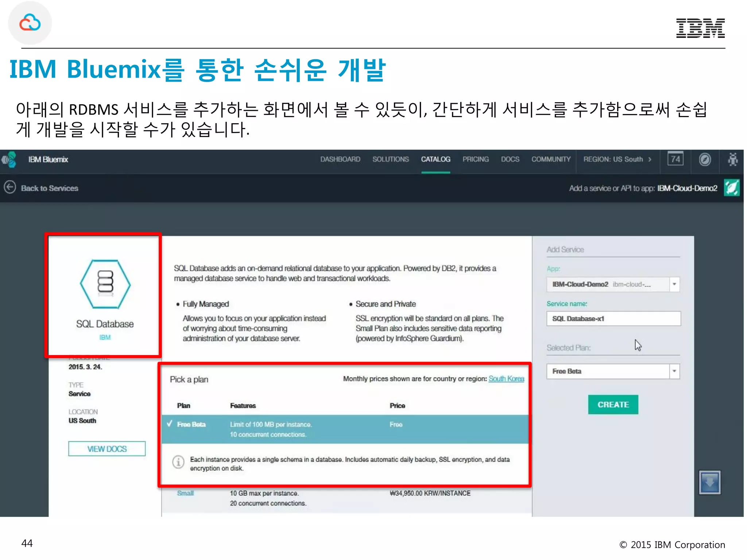Click the IBM-Cloud-Demo2 green app icon
Viewport: 747px width, 560px height.
[x=732, y=188]
